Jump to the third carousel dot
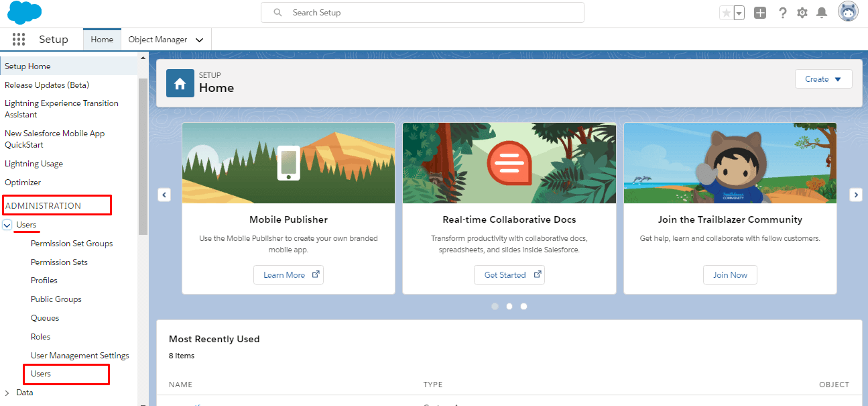Viewport: 868px width, 406px height. (523, 306)
